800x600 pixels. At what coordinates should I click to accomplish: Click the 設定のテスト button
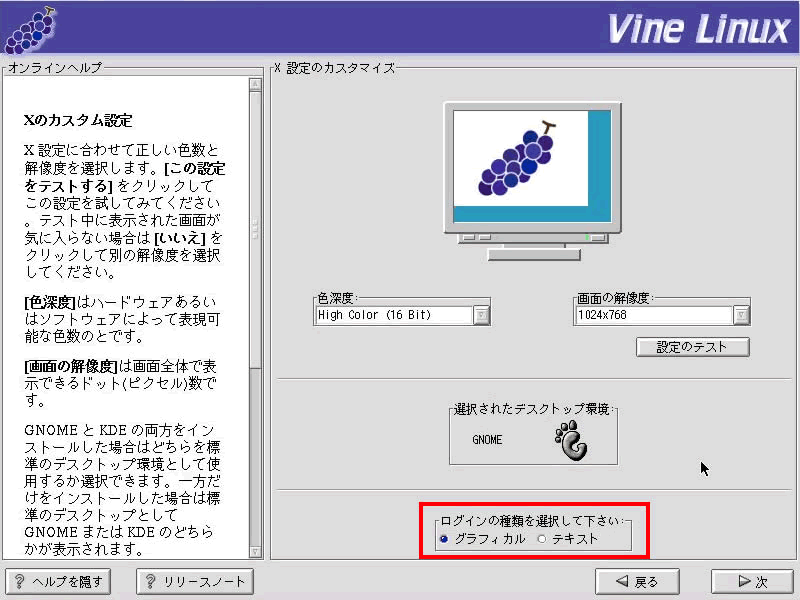point(692,347)
